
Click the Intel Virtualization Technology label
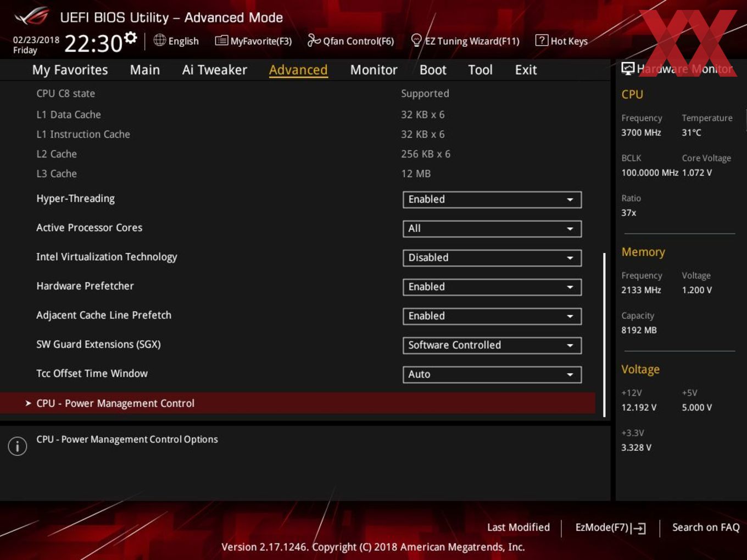click(107, 257)
